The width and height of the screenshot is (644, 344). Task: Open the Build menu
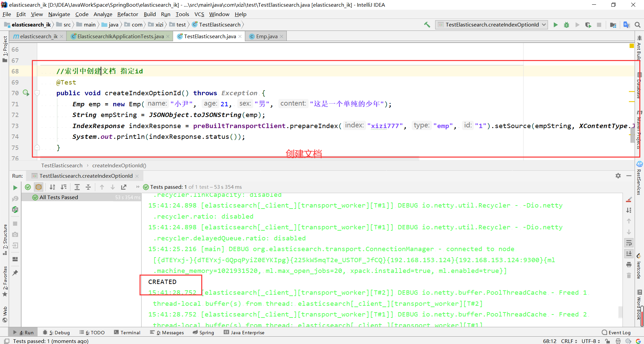150,14
